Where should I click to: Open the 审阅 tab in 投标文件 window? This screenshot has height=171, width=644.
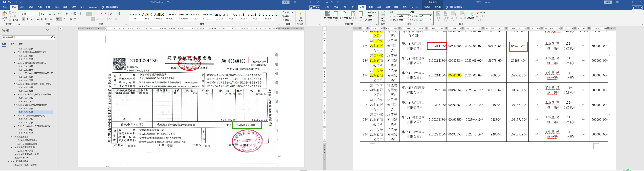click(x=65, y=8)
